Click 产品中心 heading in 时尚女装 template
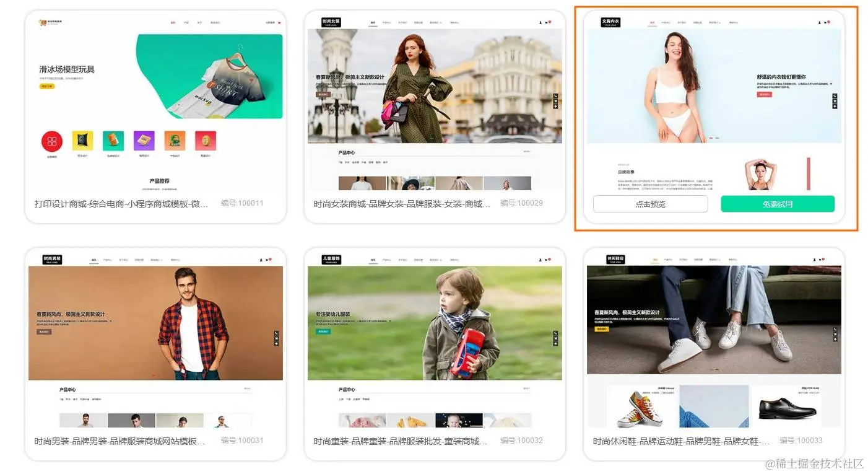Viewport: 868px width, 474px height. [347, 152]
